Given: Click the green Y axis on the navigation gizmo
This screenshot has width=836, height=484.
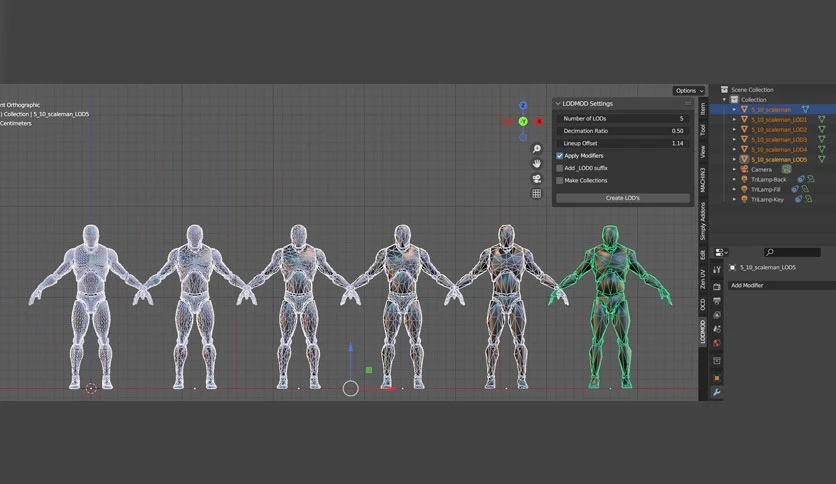Looking at the screenshot, I should pyautogui.click(x=523, y=122).
